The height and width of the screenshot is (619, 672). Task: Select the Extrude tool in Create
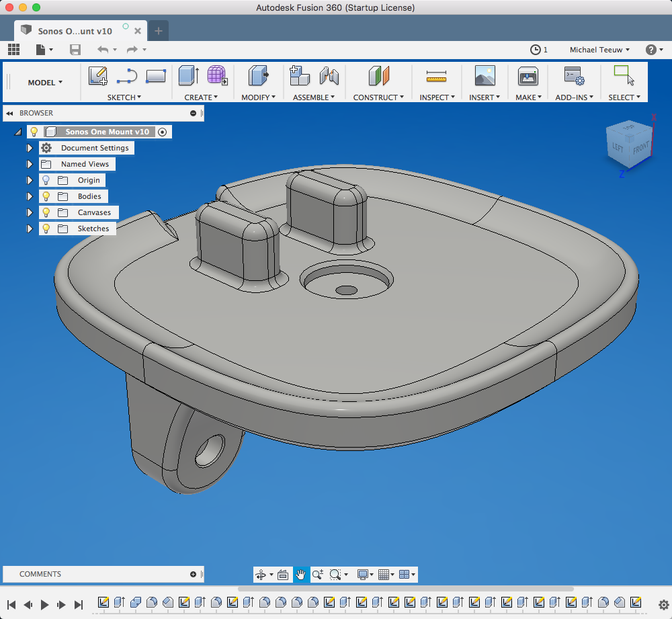188,76
